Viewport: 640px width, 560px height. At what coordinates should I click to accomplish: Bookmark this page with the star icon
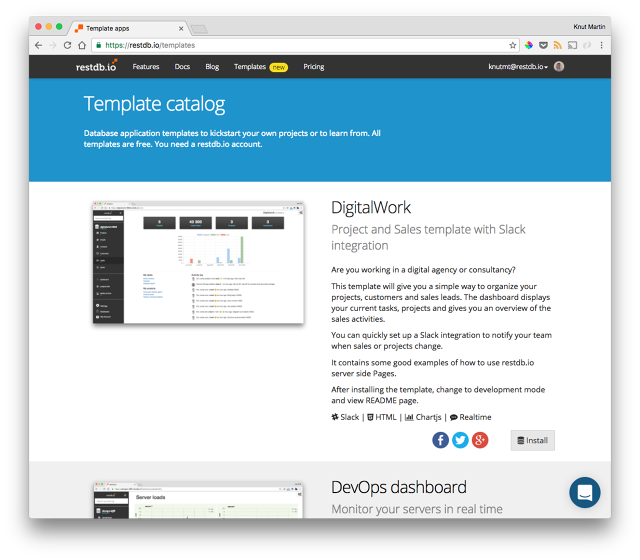[513, 45]
